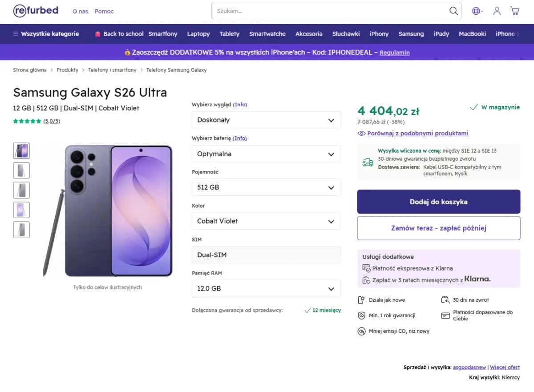
Task: Open the Regulamin promo link
Action: click(395, 53)
